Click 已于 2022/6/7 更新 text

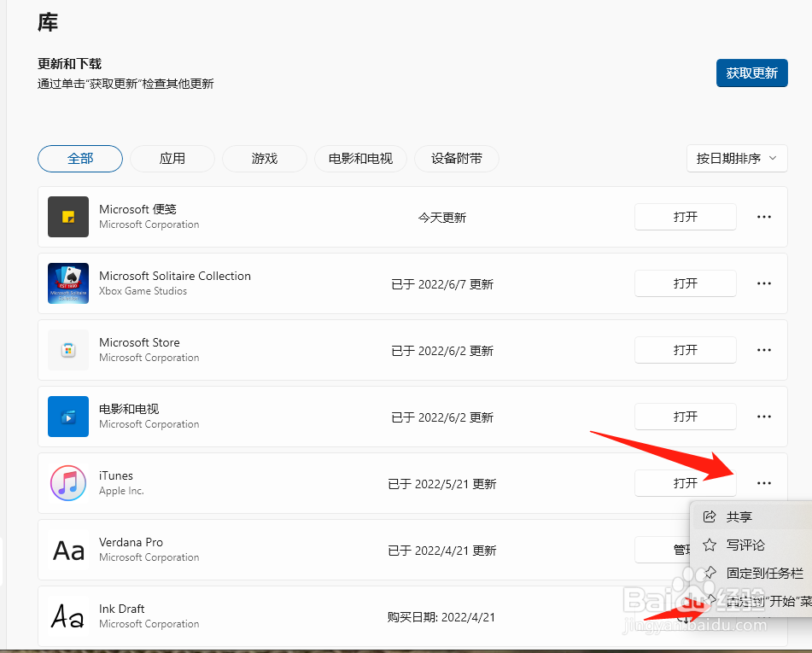(x=442, y=284)
